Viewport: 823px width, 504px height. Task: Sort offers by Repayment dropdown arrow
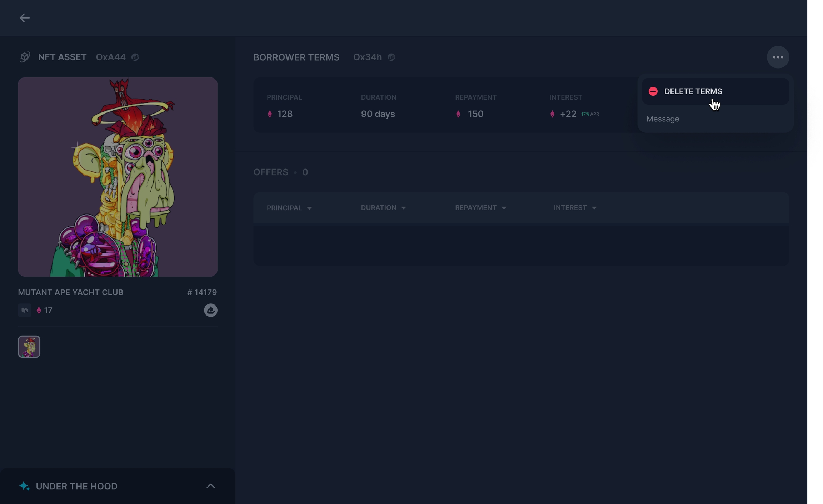click(x=504, y=208)
